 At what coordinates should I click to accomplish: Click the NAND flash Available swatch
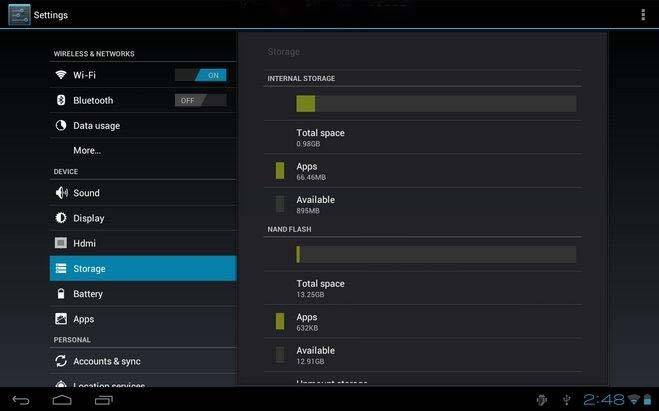280,355
